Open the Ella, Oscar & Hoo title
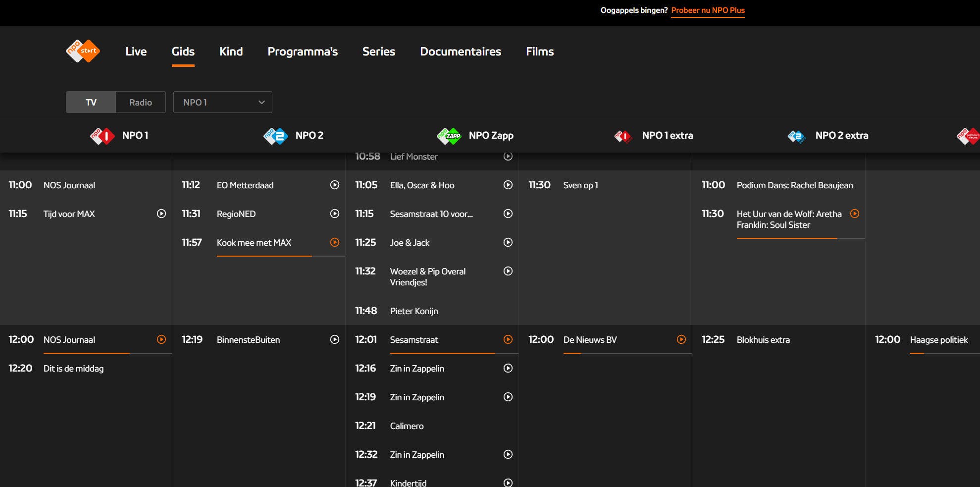 click(x=422, y=185)
